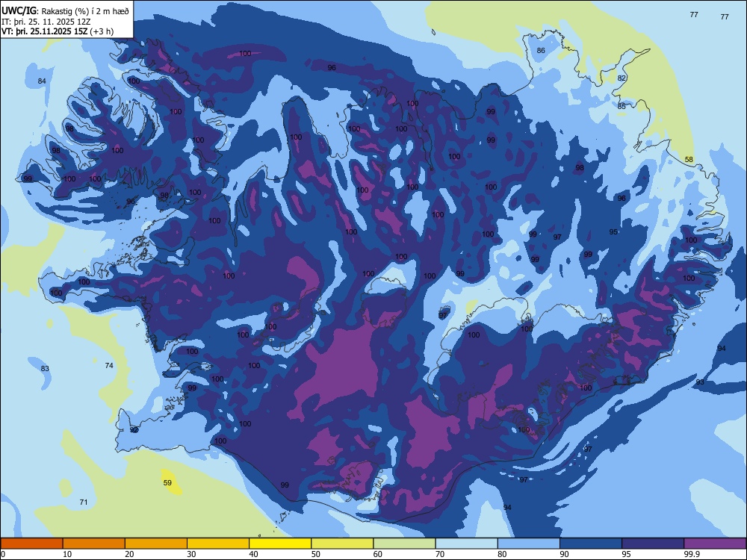Click the '83' humidity value over the western sea
Image resolution: width=747 pixels, height=560 pixels.
pos(45,369)
